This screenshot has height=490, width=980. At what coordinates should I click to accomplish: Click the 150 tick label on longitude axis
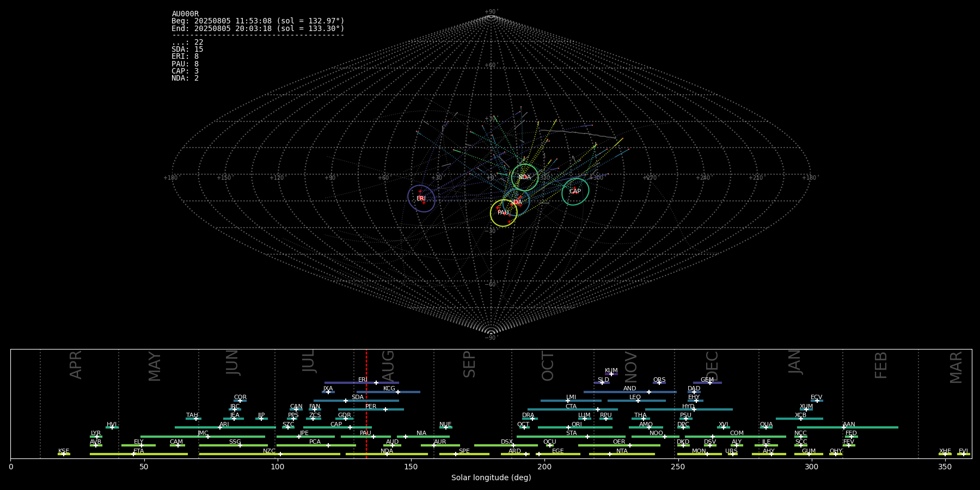[x=411, y=467]
